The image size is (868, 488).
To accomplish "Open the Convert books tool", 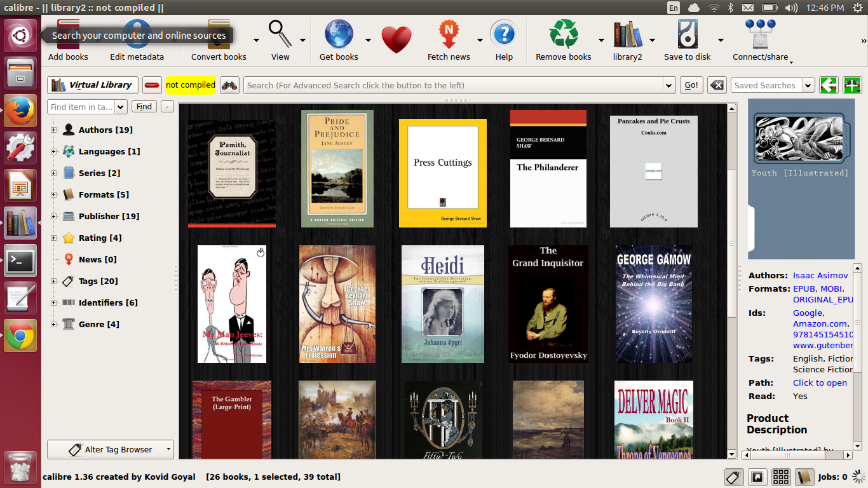I will tap(219, 39).
